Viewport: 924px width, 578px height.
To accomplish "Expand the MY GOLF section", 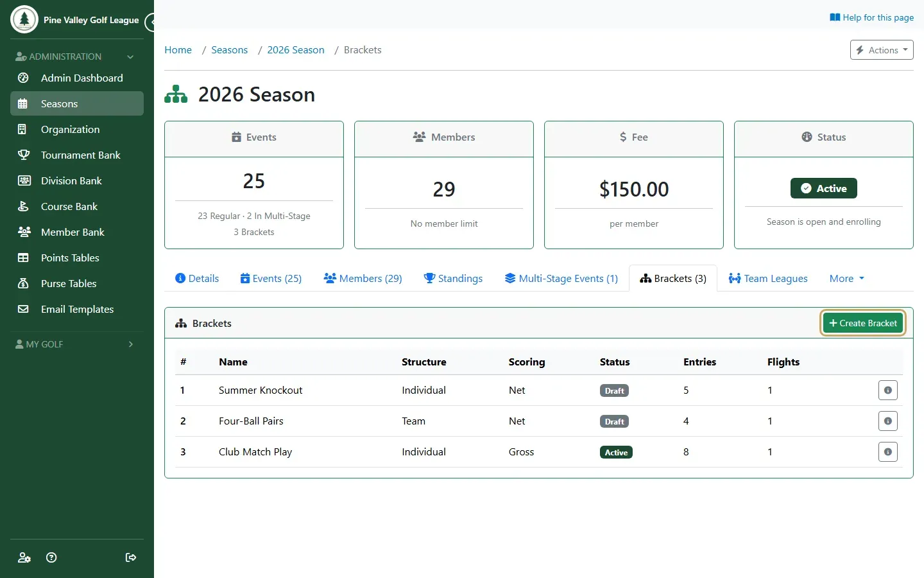I will click(x=77, y=344).
